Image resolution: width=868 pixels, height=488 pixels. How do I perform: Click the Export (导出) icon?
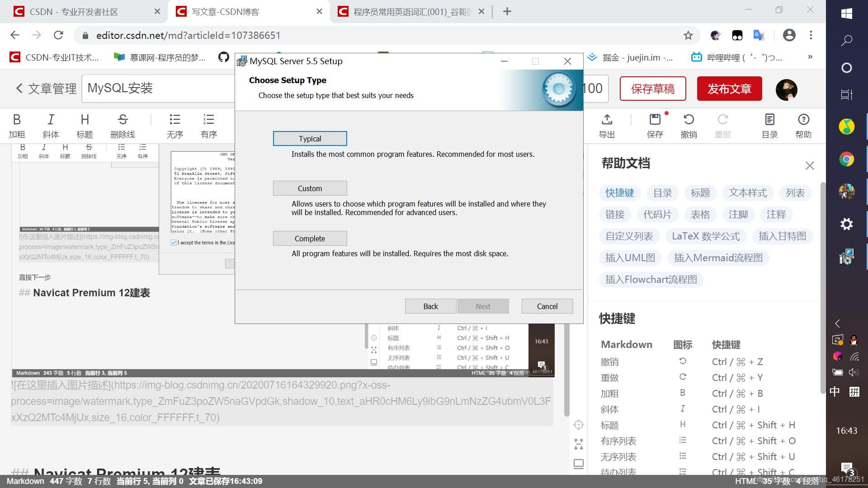coord(607,126)
